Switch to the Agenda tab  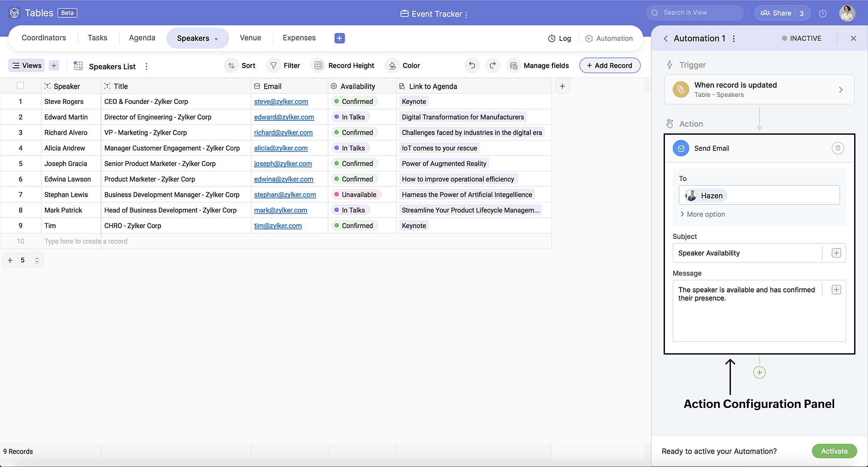pyautogui.click(x=142, y=38)
